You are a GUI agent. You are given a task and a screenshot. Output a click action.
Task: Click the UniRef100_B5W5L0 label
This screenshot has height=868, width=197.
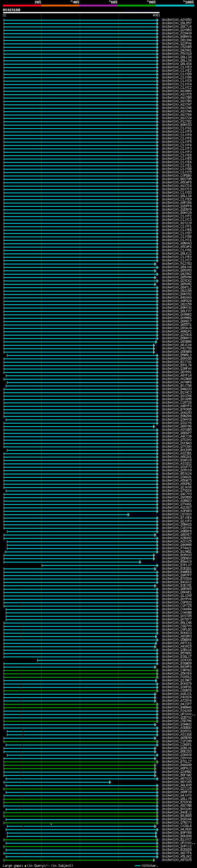click(177, 355)
